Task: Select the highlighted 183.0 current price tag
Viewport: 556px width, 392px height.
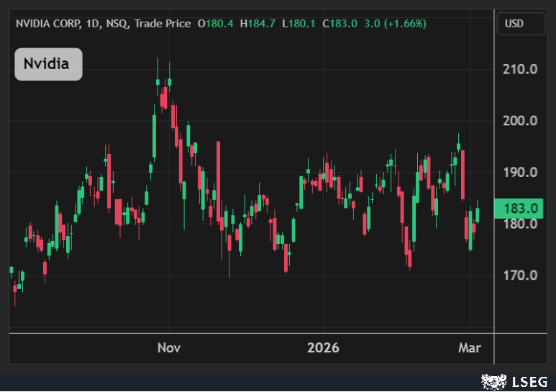Action: (x=521, y=209)
